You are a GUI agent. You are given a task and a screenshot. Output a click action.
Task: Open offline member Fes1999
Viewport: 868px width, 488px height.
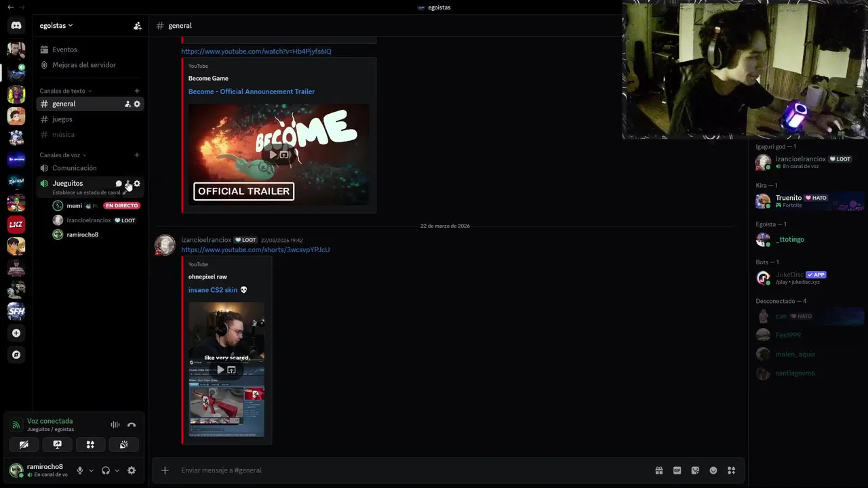pyautogui.click(x=809, y=335)
